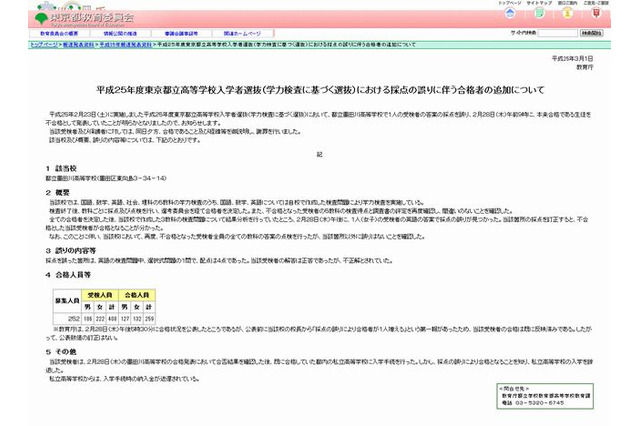Screen dimensions: 640x426
Task: Click the table cell showing 127
Action: tap(125, 319)
